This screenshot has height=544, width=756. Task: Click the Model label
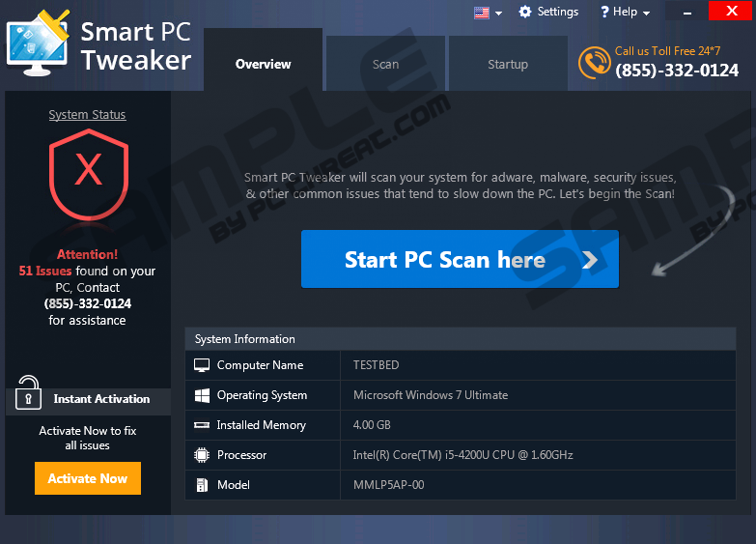pyautogui.click(x=234, y=485)
